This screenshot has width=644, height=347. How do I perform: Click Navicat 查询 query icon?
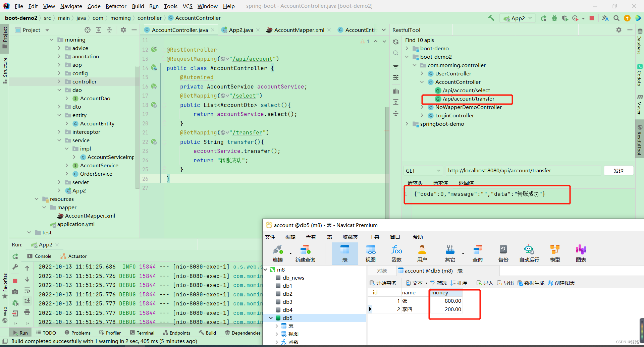tap(478, 253)
